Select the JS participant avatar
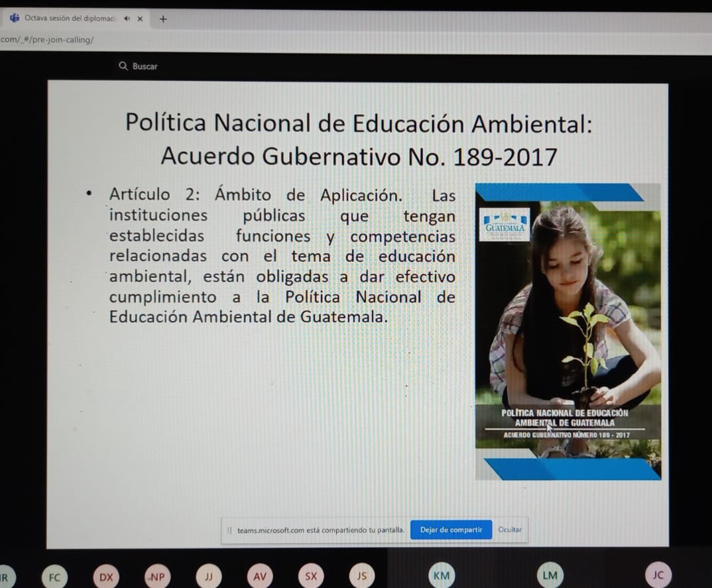 tap(362, 576)
